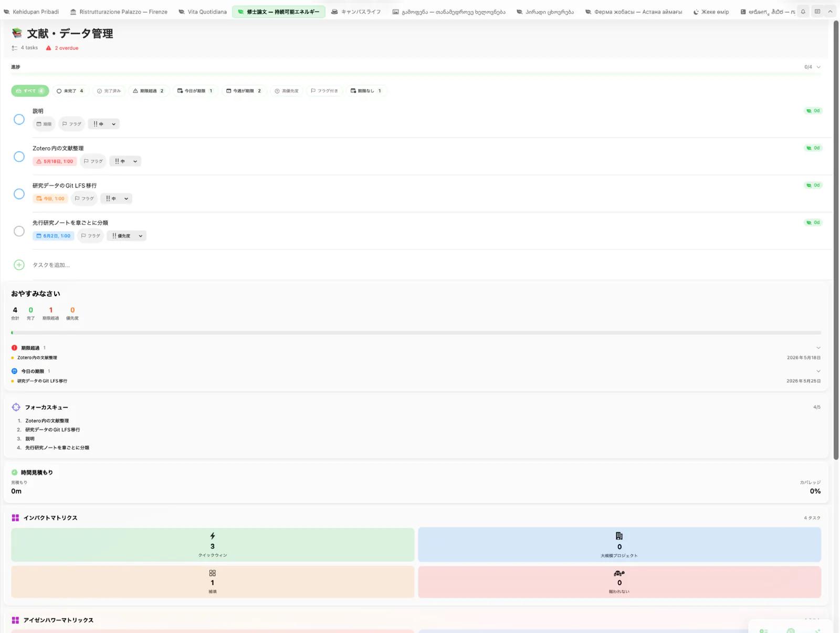Click the red 期限超過 status icon
The image size is (840, 633).
click(14, 348)
